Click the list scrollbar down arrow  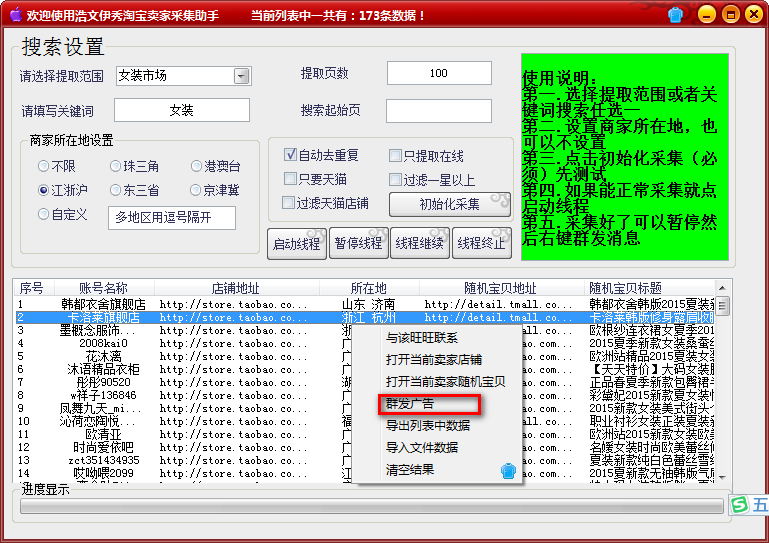pyautogui.click(x=722, y=476)
